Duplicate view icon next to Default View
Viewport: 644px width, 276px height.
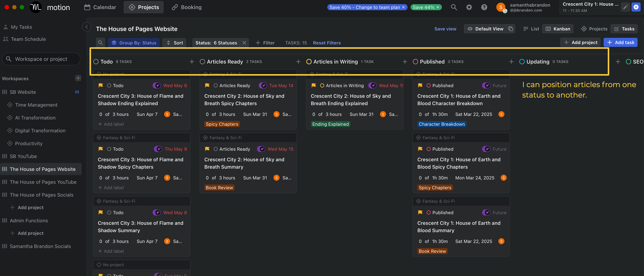coord(510,29)
